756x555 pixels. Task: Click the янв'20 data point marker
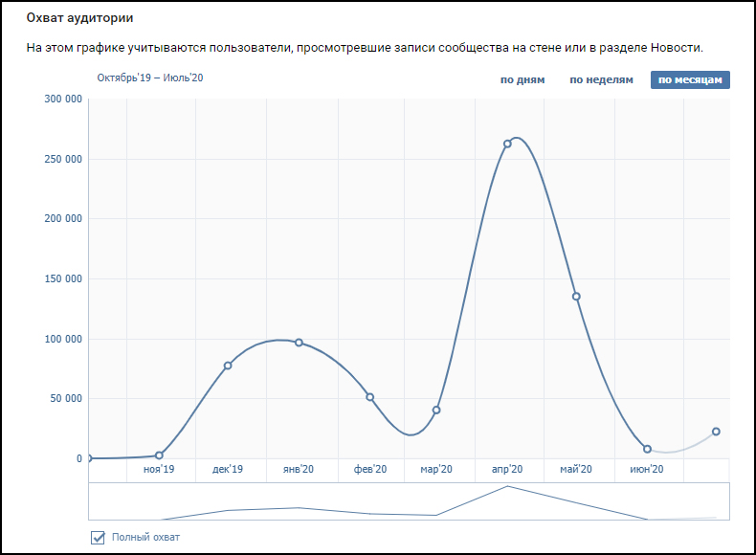[299, 343]
